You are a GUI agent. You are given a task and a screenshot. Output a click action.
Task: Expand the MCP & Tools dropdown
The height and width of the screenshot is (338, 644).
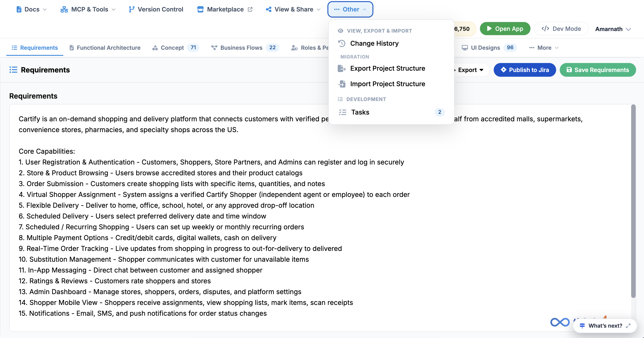(88, 9)
